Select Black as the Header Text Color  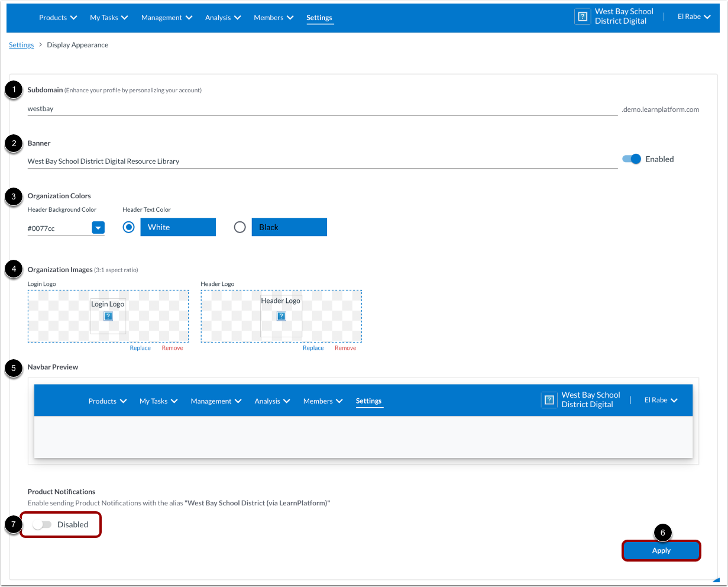tap(240, 227)
